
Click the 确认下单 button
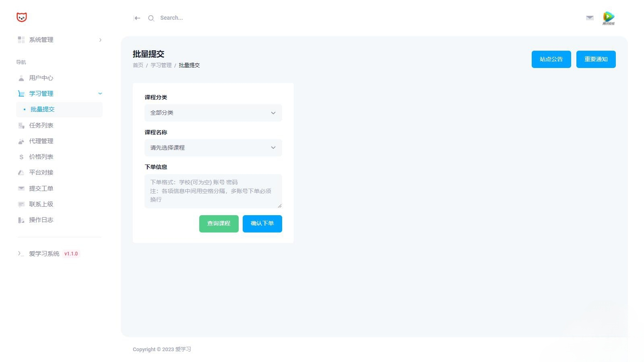(262, 224)
